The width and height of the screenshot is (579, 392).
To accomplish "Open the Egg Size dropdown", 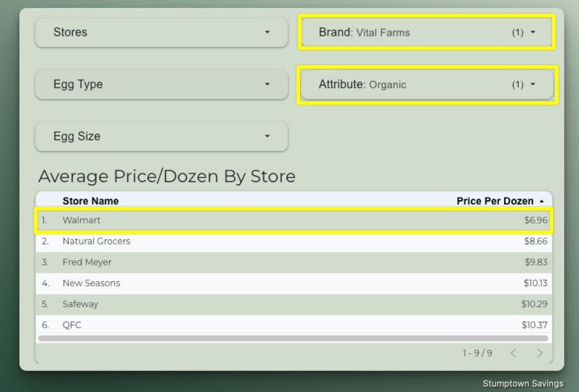I will point(161,136).
